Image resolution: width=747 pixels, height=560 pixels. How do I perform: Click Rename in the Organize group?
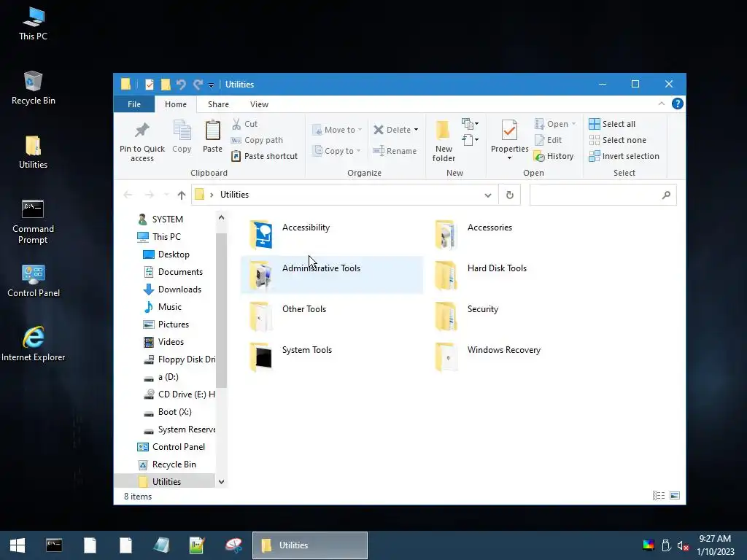395,151
